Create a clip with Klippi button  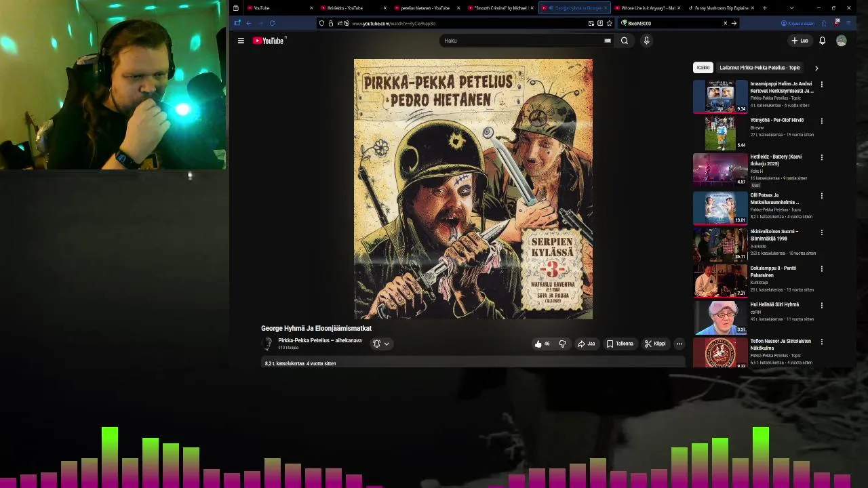(655, 344)
